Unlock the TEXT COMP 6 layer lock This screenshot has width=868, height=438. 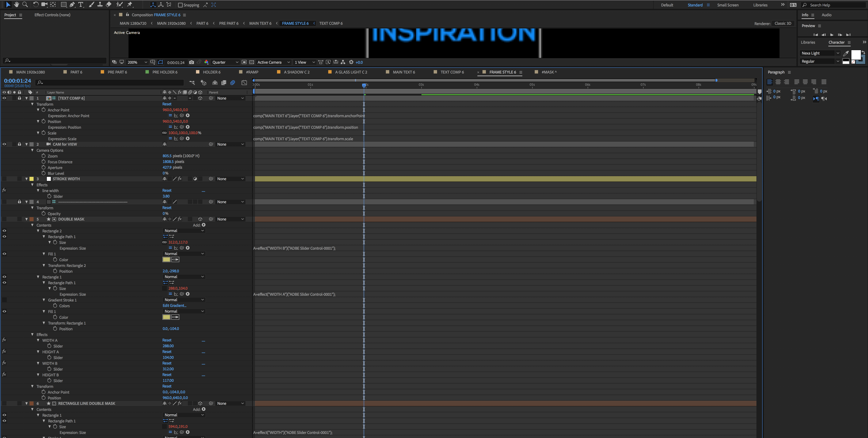19,98
